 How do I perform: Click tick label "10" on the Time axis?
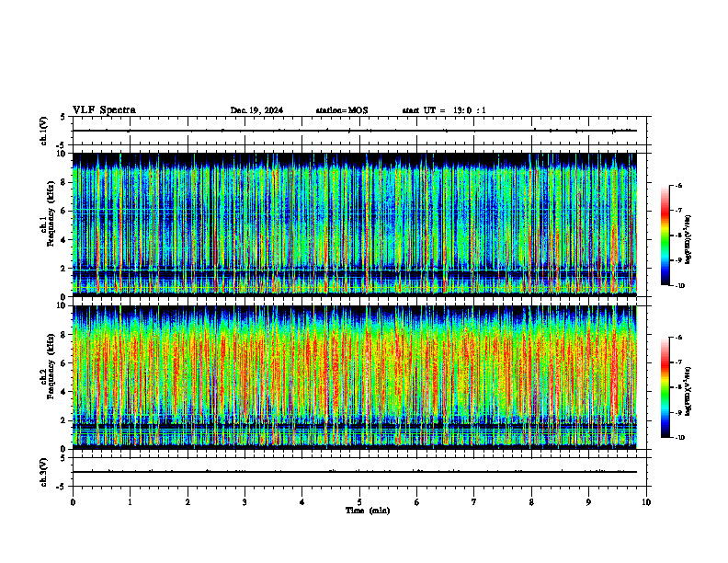coord(646,502)
